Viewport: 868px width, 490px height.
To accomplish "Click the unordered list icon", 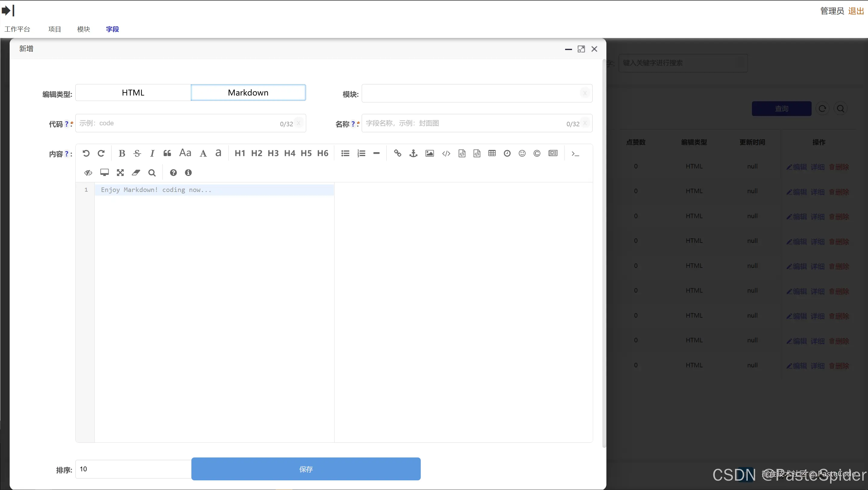I will coord(345,154).
